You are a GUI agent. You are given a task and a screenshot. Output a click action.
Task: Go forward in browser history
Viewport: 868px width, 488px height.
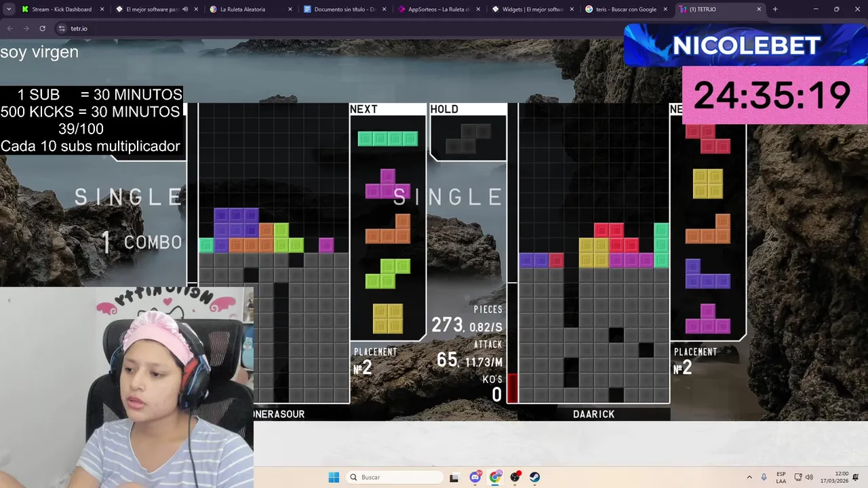pyautogui.click(x=26, y=28)
